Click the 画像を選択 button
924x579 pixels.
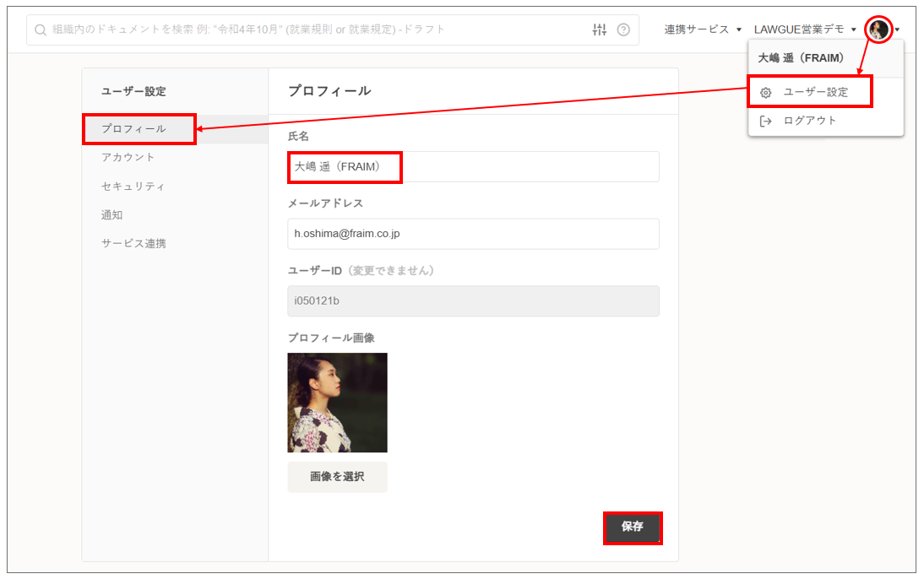(337, 477)
